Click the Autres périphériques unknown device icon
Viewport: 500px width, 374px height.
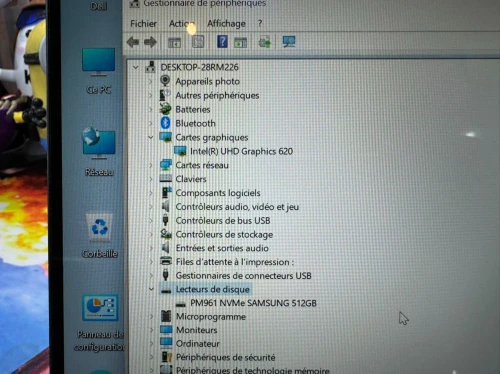[x=165, y=95]
